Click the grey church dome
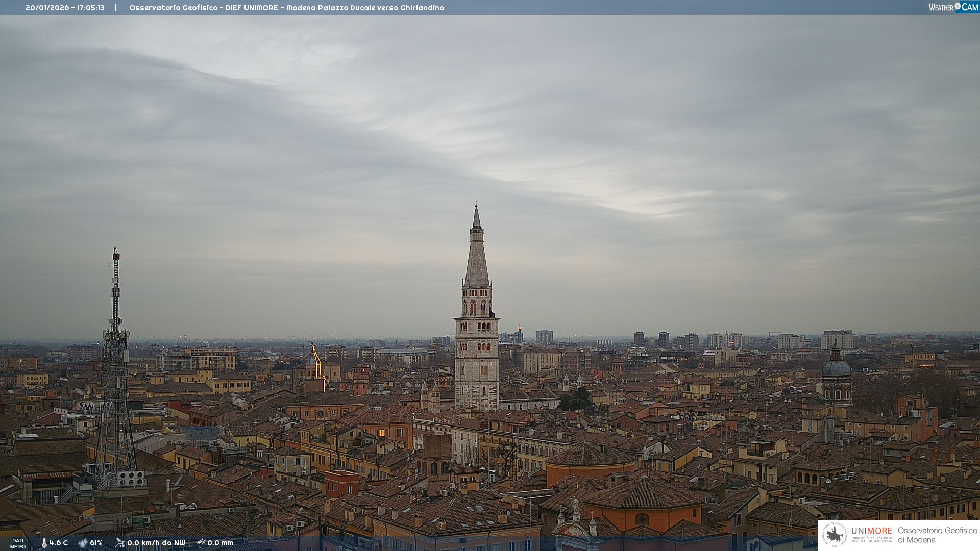Image resolution: width=980 pixels, height=551 pixels. (x=836, y=367)
